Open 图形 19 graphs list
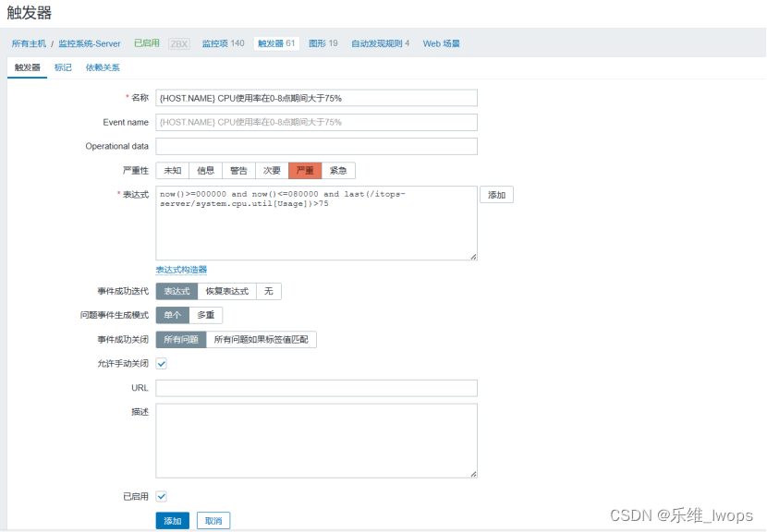Viewport: 767px width, 532px height. [323, 43]
